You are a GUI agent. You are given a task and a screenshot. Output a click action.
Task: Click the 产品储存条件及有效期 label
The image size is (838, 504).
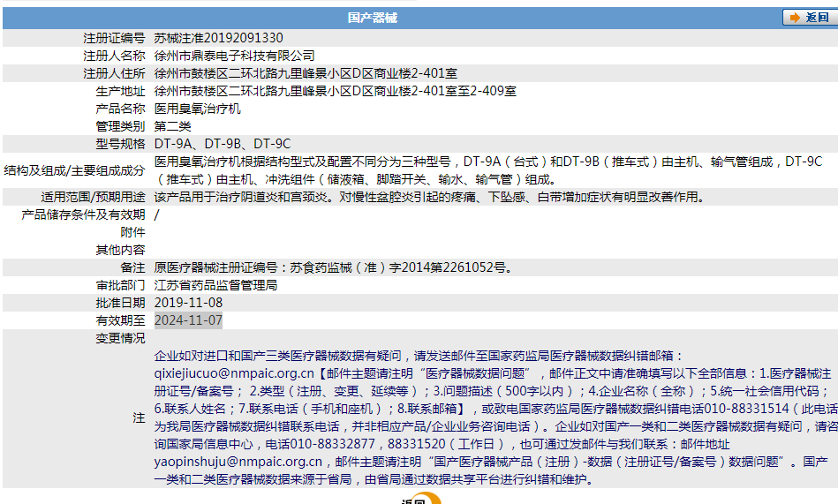(x=83, y=214)
